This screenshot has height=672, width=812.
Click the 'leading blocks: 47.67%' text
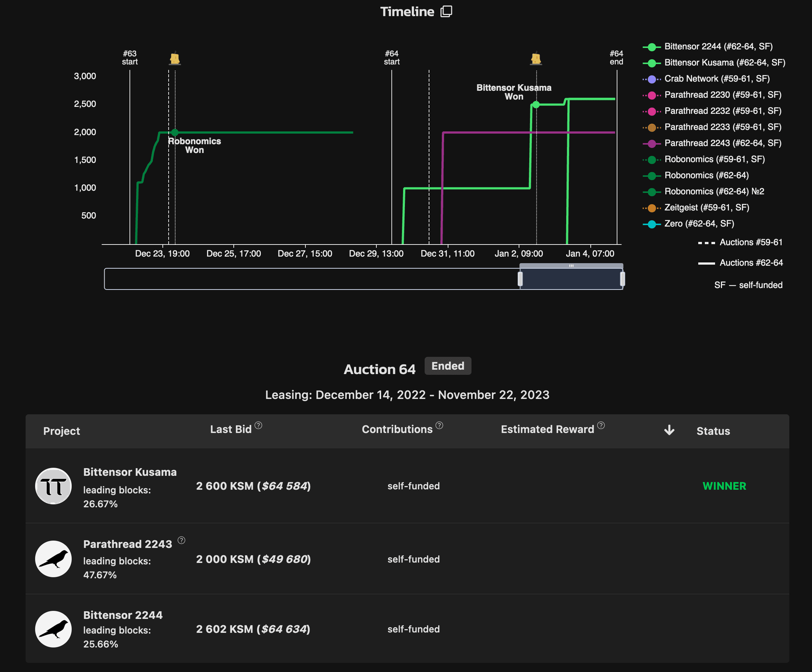[117, 568]
